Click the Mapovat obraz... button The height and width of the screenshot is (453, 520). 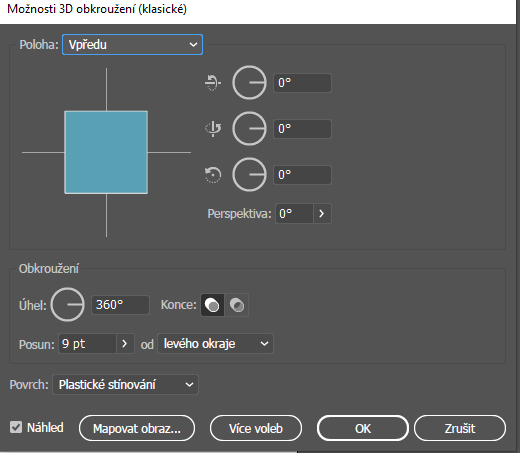coord(137,428)
